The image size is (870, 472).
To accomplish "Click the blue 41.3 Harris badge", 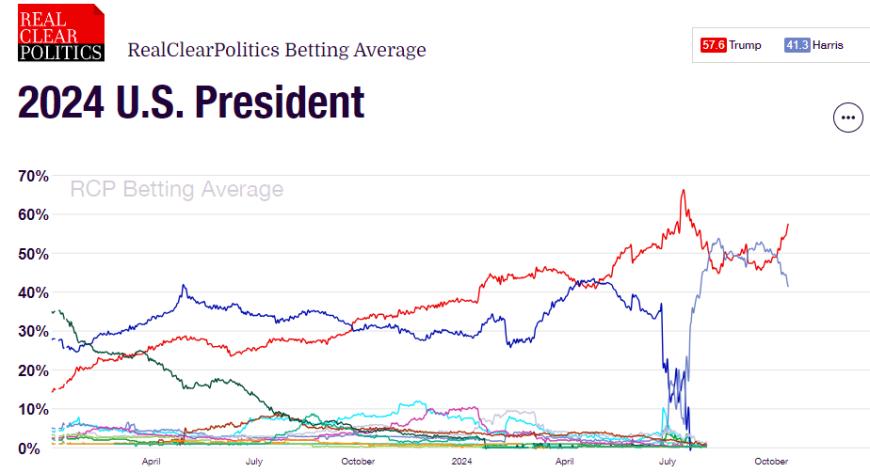I will pyautogui.click(x=797, y=45).
